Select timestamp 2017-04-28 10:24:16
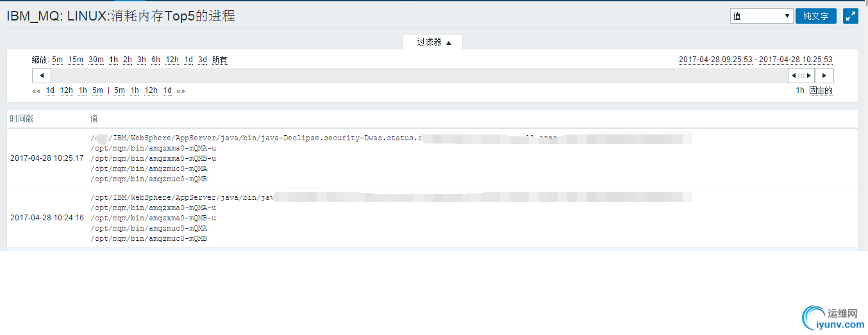The height and width of the screenshot is (335, 868). coord(47,218)
